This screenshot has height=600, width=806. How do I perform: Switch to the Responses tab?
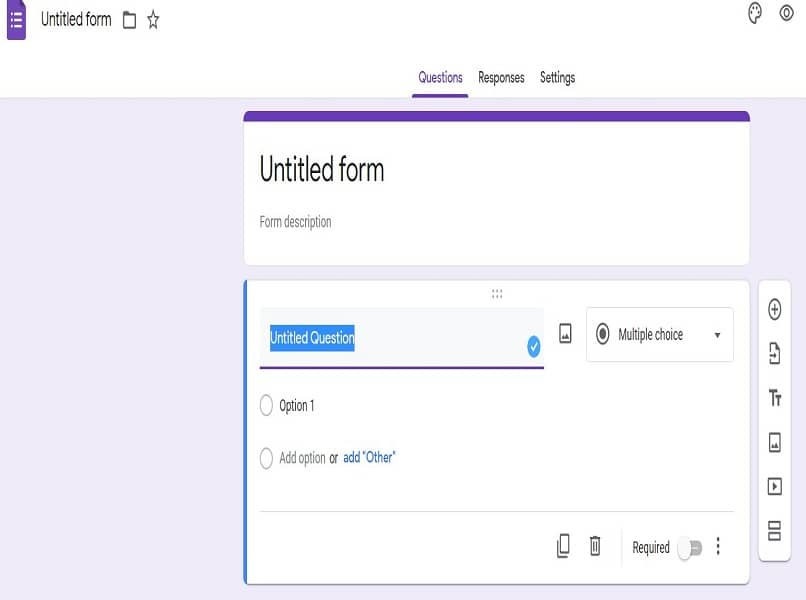[500, 77]
